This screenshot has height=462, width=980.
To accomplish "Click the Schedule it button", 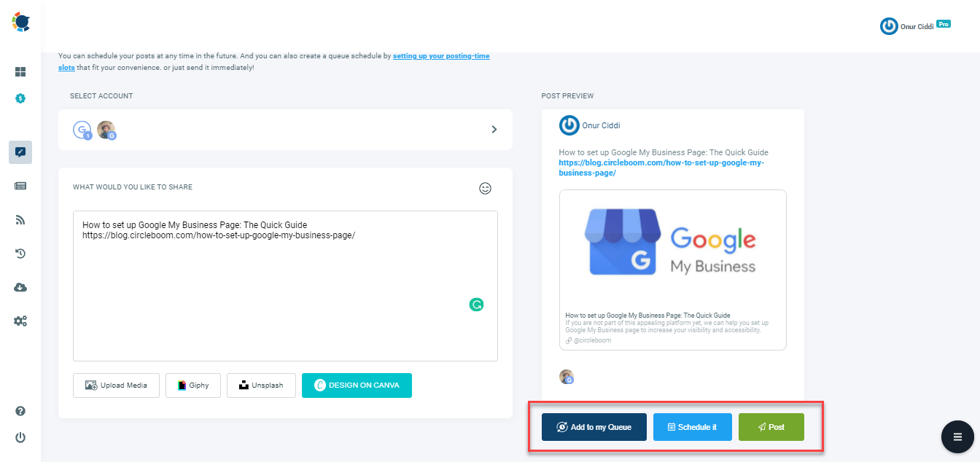I will 692,427.
